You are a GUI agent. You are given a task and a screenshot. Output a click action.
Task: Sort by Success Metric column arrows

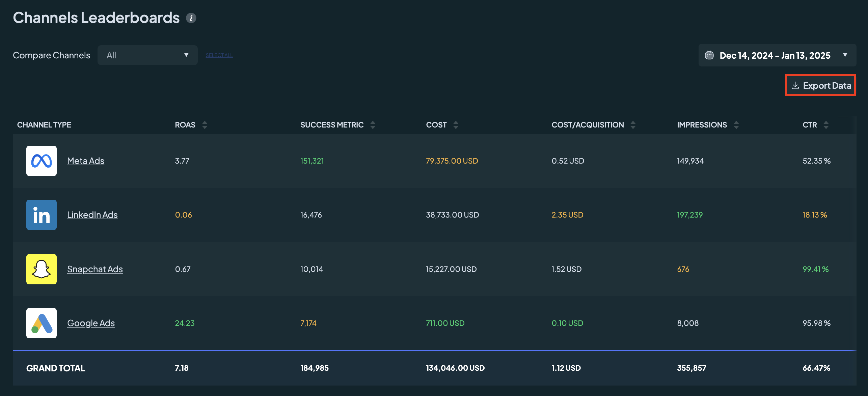(x=373, y=125)
